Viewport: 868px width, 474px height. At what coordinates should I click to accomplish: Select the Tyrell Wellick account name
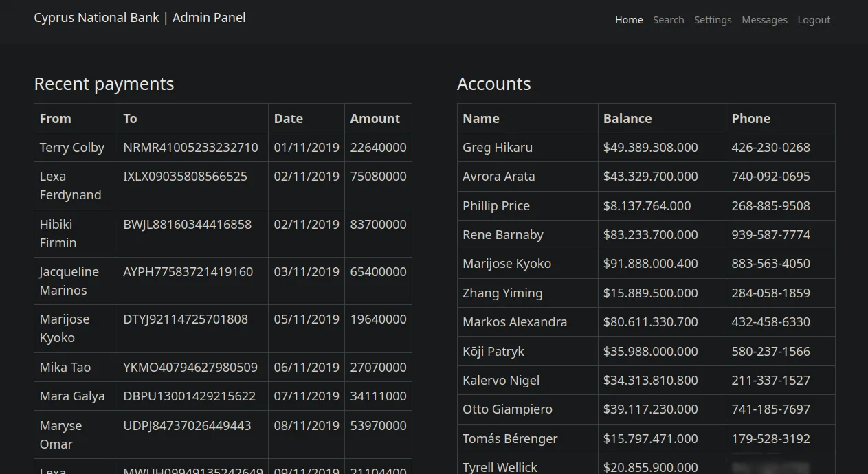point(500,466)
